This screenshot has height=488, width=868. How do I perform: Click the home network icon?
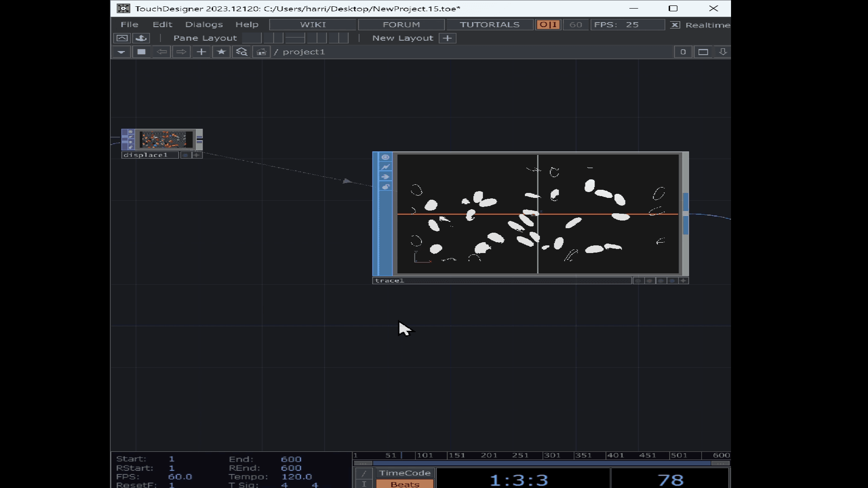pos(261,52)
